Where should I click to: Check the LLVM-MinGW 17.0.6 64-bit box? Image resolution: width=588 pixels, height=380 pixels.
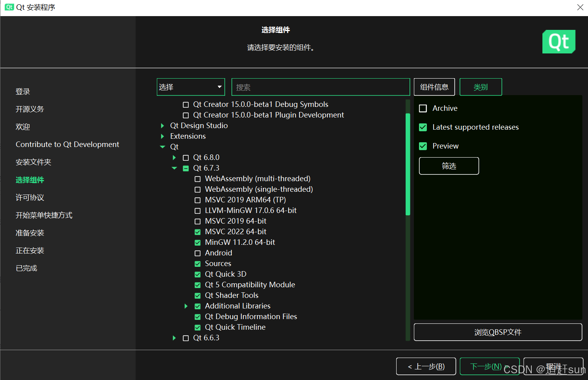coord(198,211)
